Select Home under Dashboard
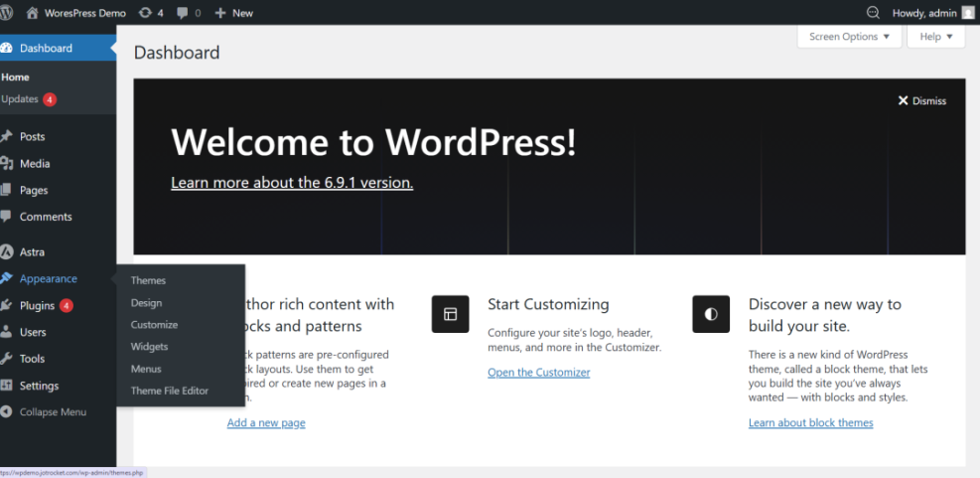980x478 pixels. point(15,77)
